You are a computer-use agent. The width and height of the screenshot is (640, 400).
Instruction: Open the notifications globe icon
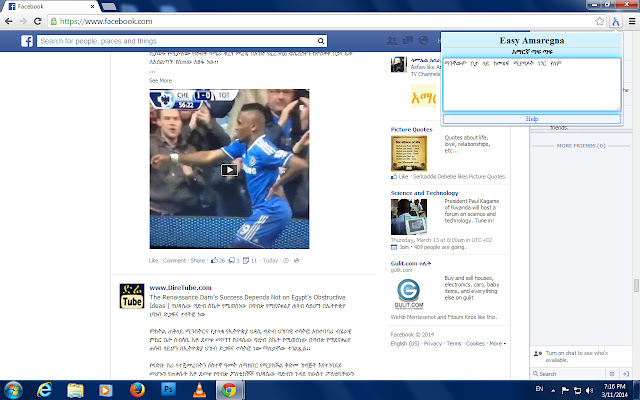[x=423, y=40]
